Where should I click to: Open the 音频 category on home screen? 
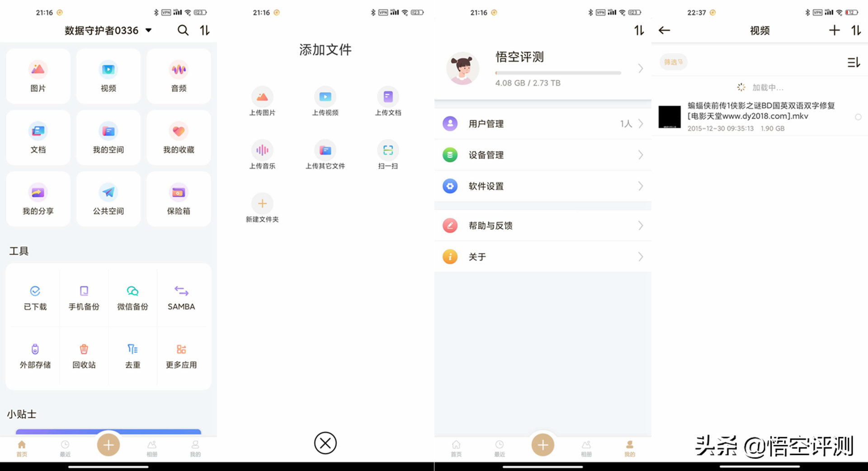pos(179,76)
